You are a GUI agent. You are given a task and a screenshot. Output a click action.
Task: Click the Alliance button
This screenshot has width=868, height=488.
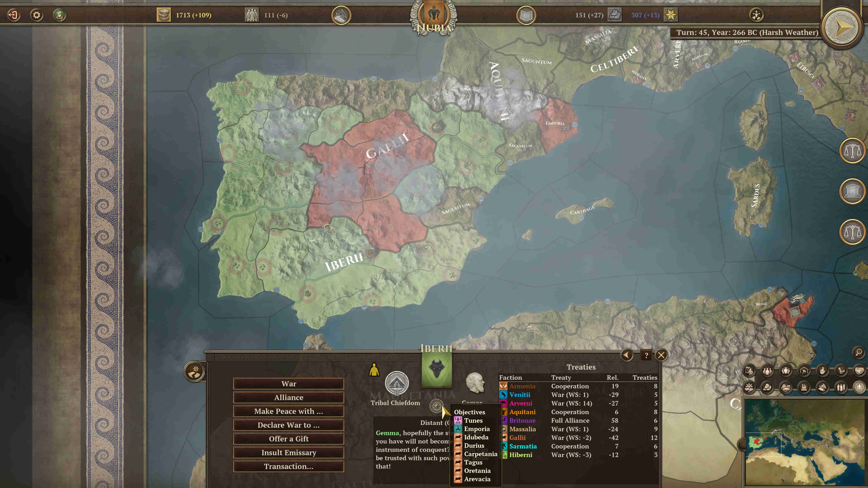288,397
